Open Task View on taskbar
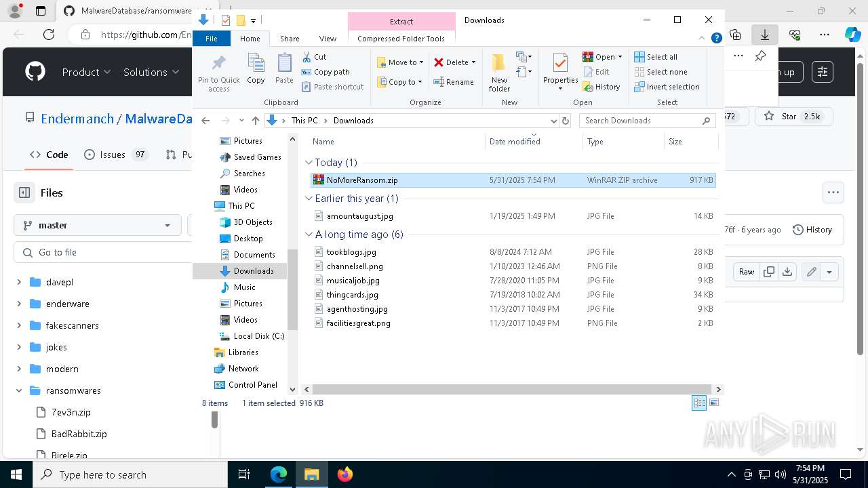Image resolution: width=868 pixels, height=488 pixels. pyautogui.click(x=245, y=474)
